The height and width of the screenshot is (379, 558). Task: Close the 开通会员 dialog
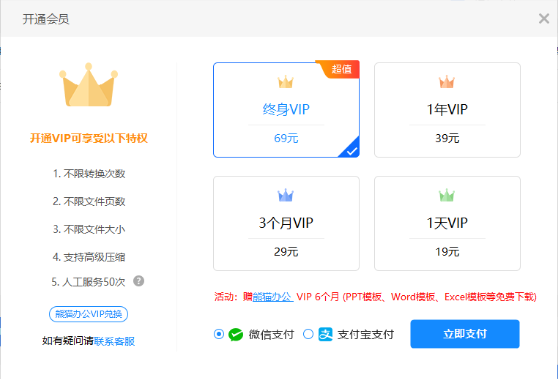pos(544,19)
